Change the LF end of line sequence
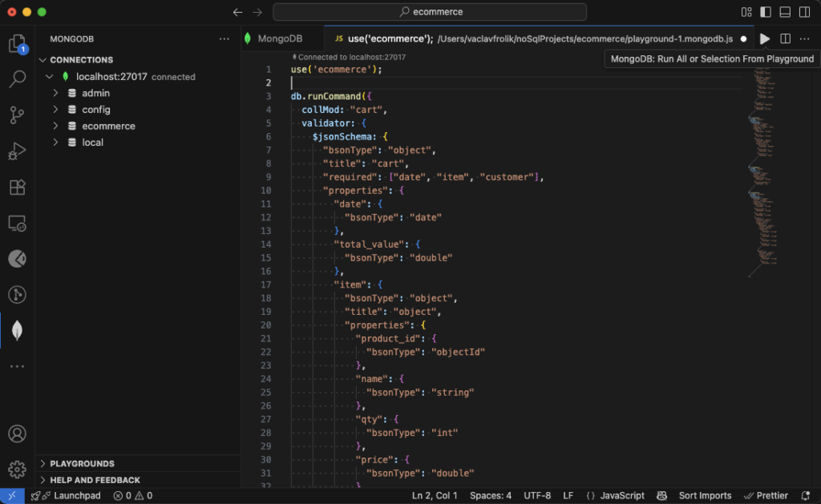Screen dimensions: 821x504 [568, 496]
